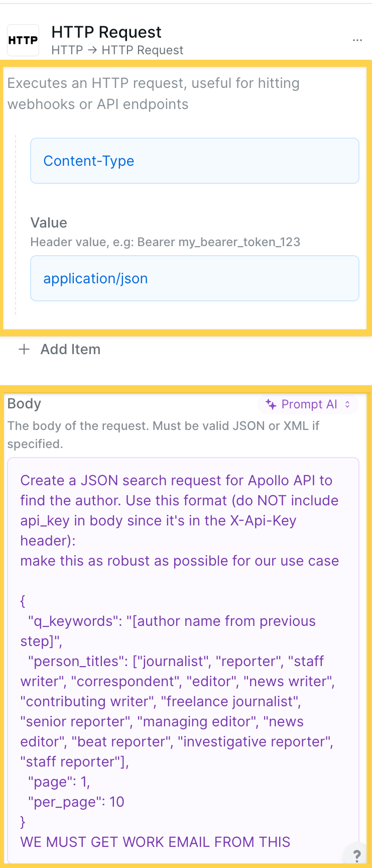Click the three-dots menu for HTTP Request
Viewport: 372px width, 868px height.
tap(357, 40)
